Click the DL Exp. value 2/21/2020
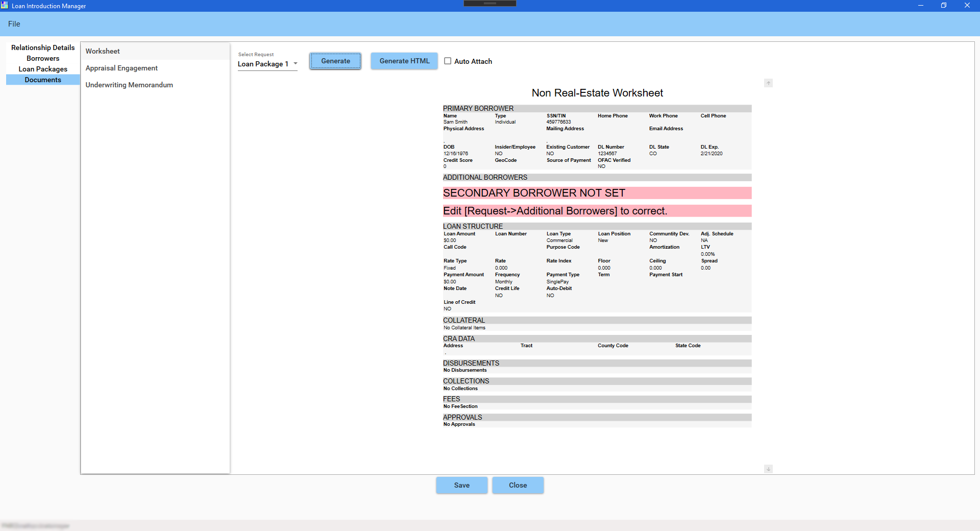 coord(712,154)
